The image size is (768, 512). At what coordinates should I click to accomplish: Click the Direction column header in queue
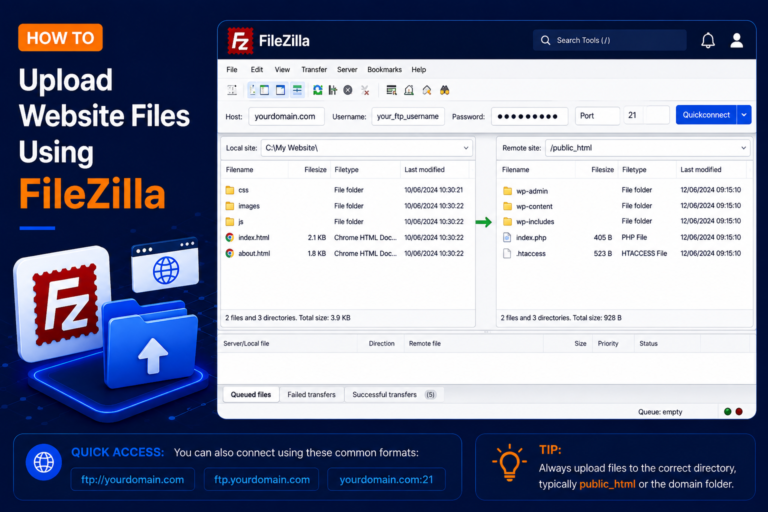[x=382, y=343]
